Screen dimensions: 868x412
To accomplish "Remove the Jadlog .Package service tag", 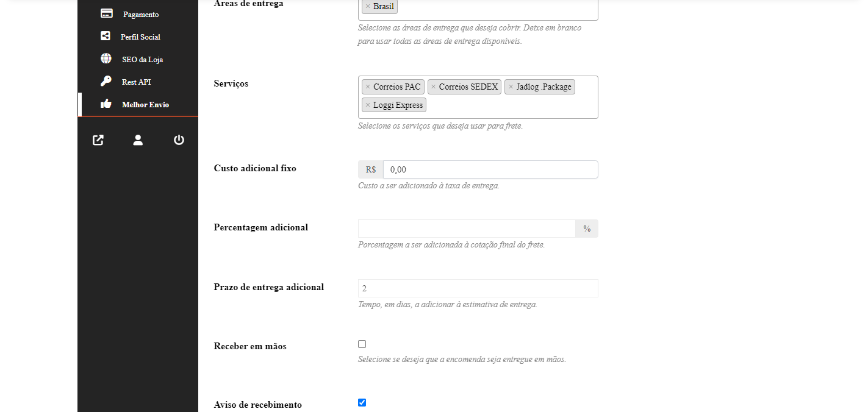I will (511, 87).
